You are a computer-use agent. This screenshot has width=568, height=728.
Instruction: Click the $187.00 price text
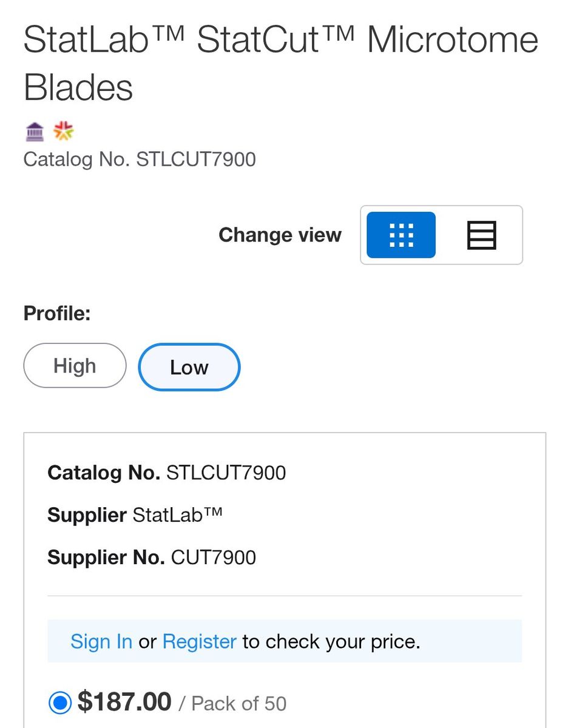124,703
